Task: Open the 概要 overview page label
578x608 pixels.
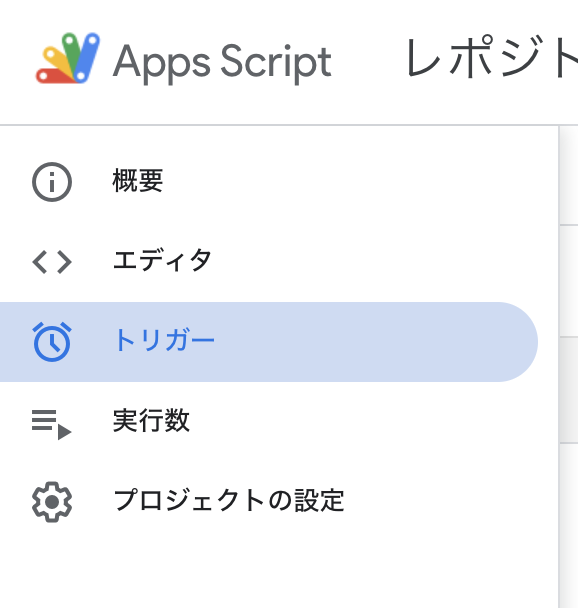Action: pos(138,181)
